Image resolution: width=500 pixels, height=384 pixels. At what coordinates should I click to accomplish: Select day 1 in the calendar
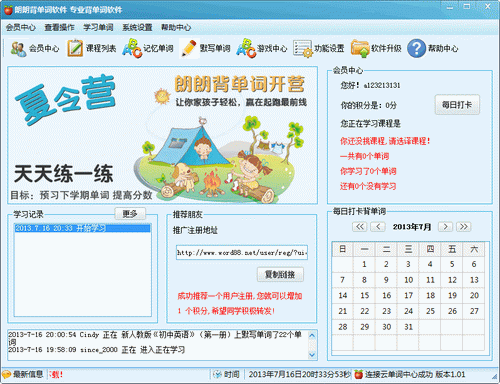pyautogui.click(x=364, y=264)
